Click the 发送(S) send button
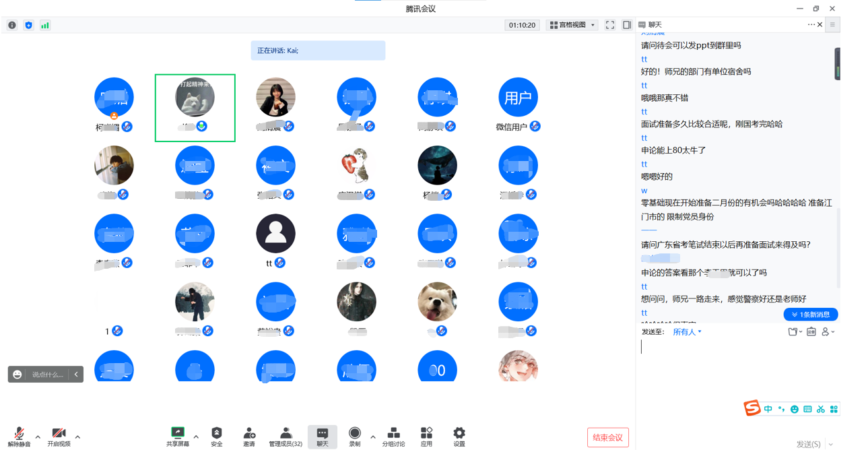The width and height of the screenshot is (868, 450). click(x=808, y=444)
